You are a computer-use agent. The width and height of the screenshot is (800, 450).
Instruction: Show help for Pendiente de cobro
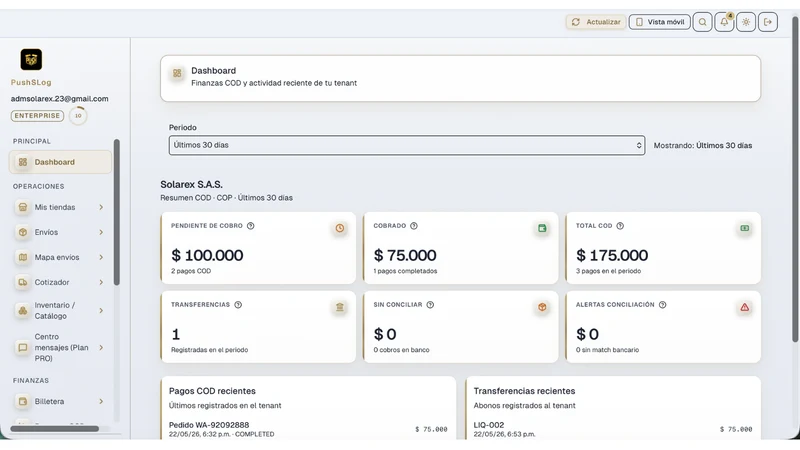click(251, 226)
